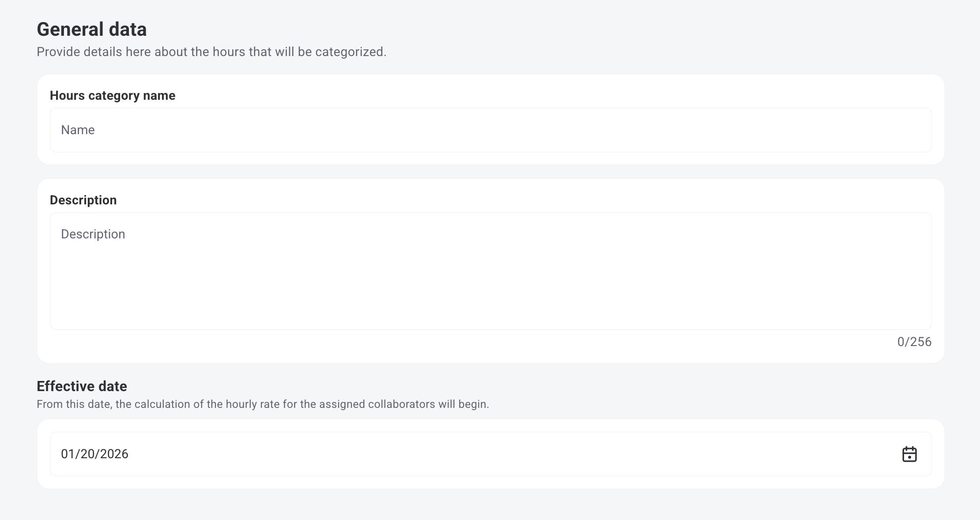Screen dimensions: 980x520
Task: Click the bold "Description" field label
Action: pos(83,200)
